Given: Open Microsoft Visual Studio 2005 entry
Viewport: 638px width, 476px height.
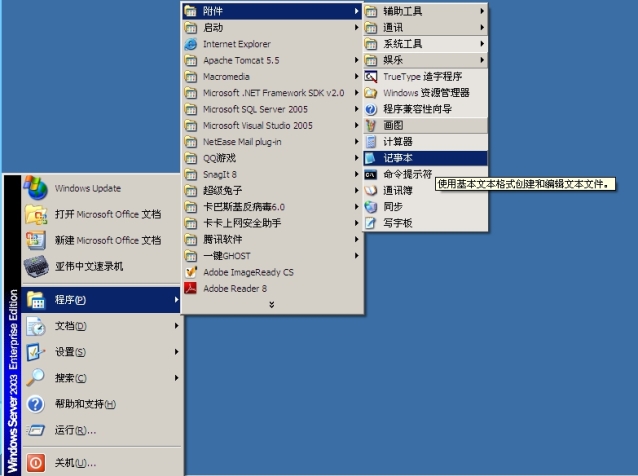Looking at the screenshot, I should pyautogui.click(x=272, y=125).
